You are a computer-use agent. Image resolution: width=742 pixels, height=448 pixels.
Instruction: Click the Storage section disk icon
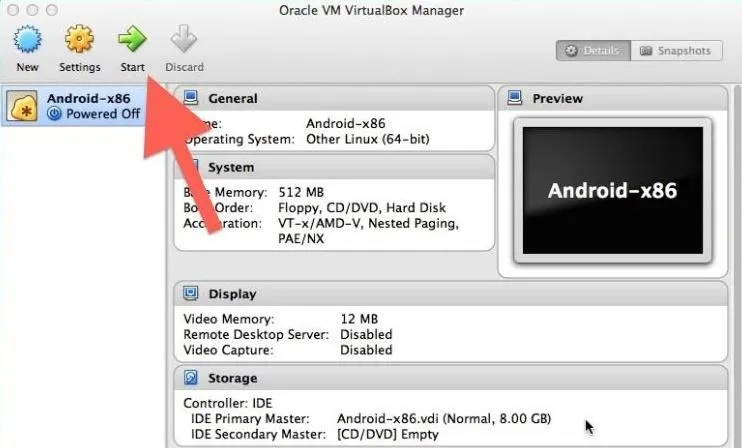191,378
